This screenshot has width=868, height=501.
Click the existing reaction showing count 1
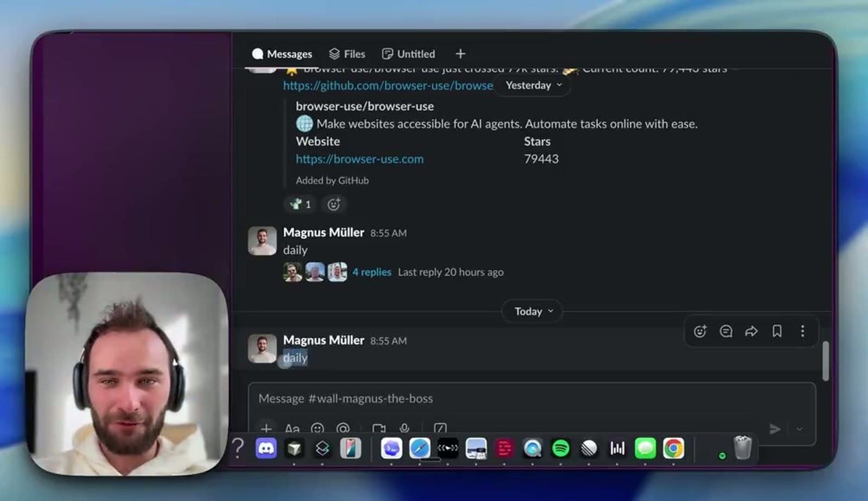coord(301,204)
